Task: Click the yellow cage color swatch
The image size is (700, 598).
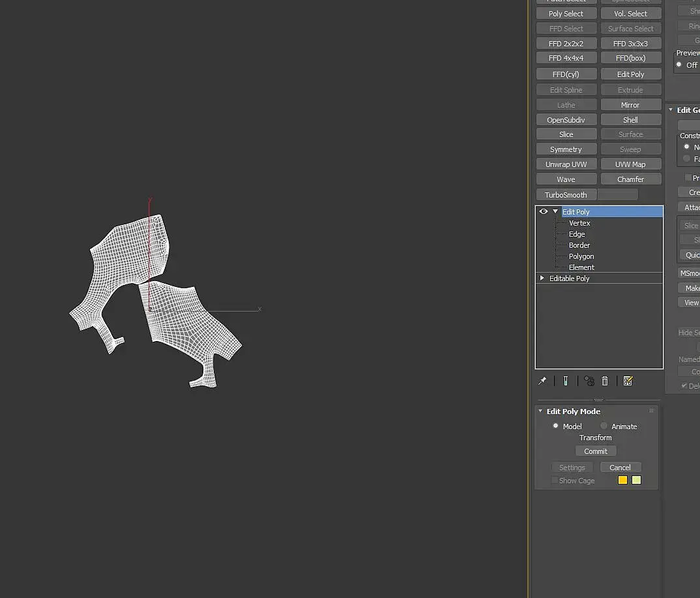Action: [623, 480]
